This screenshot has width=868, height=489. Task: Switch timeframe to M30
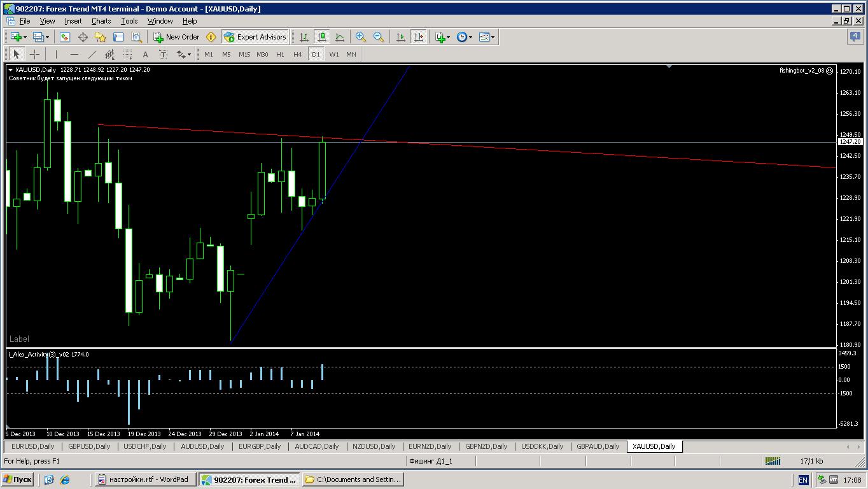coord(262,54)
